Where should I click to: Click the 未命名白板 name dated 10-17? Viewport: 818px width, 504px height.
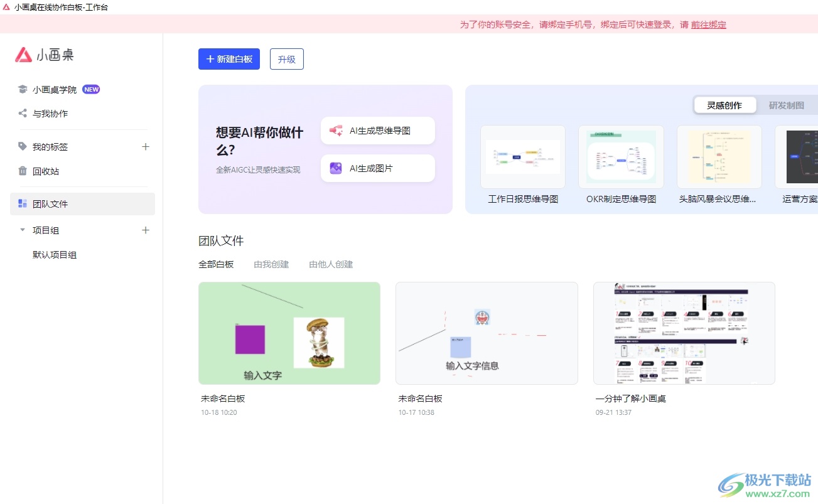(x=420, y=399)
